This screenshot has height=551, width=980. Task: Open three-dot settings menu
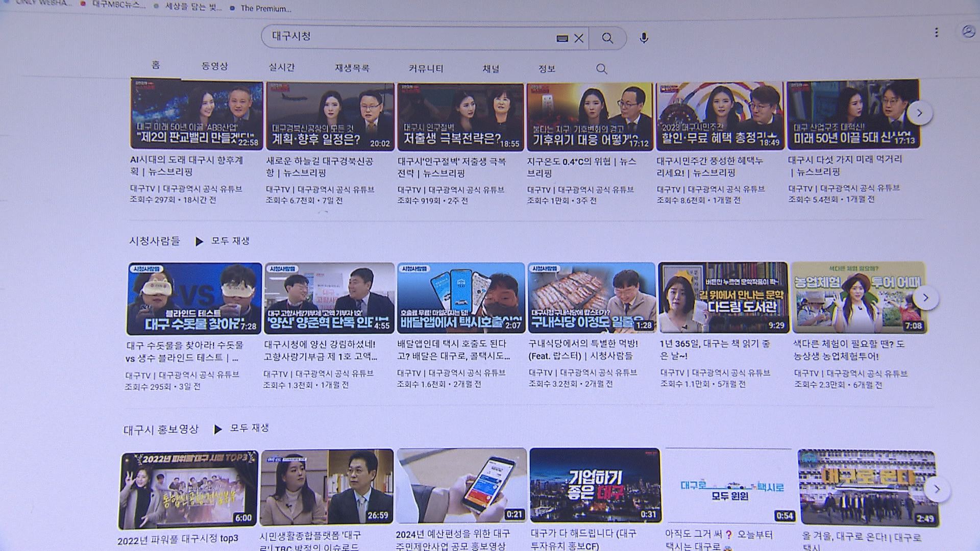[936, 33]
